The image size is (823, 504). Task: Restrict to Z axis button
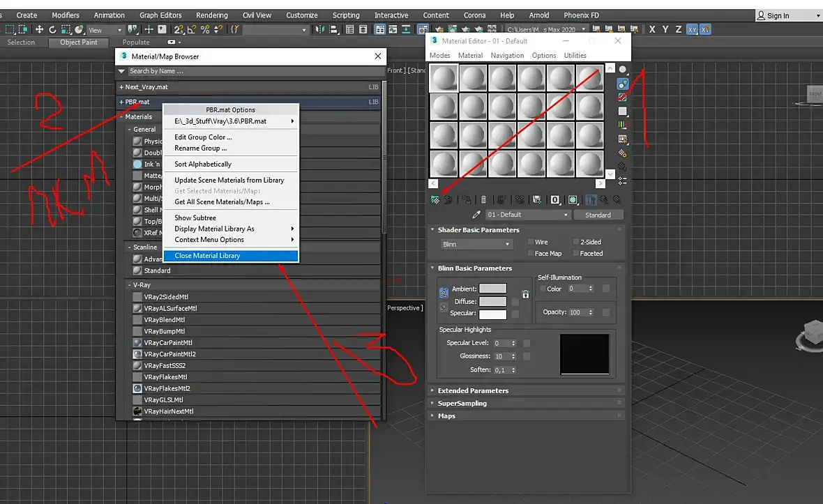click(678, 29)
